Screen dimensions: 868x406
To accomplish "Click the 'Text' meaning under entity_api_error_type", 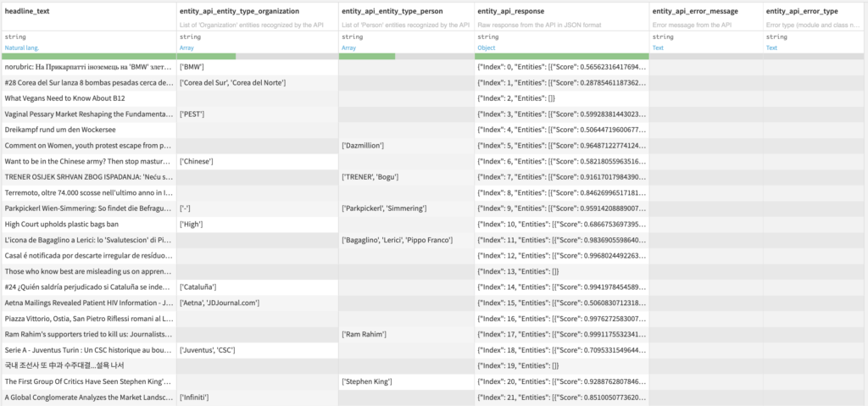I will coord(771,47).
